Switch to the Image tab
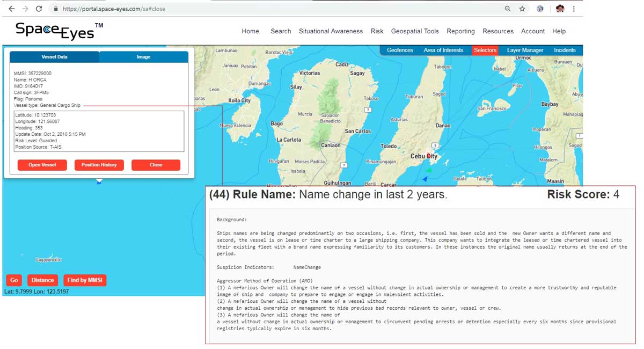 tap(143, 57)
